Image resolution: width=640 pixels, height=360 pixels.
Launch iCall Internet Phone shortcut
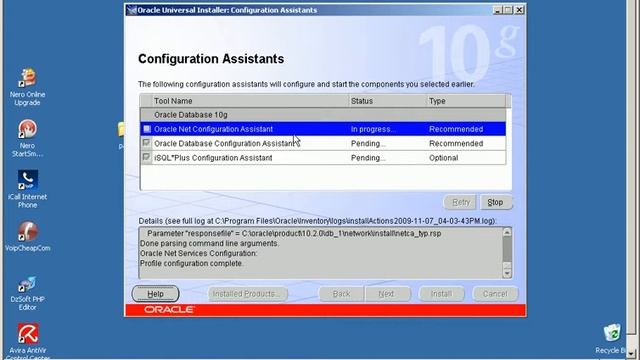(27, 189)
